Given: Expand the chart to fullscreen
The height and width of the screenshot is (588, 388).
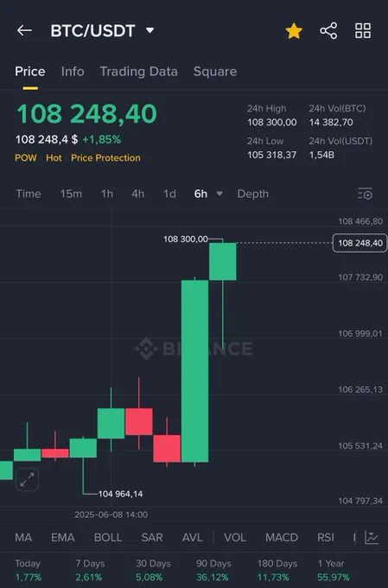Looking at the screenshot, I should tap(27, 479).
